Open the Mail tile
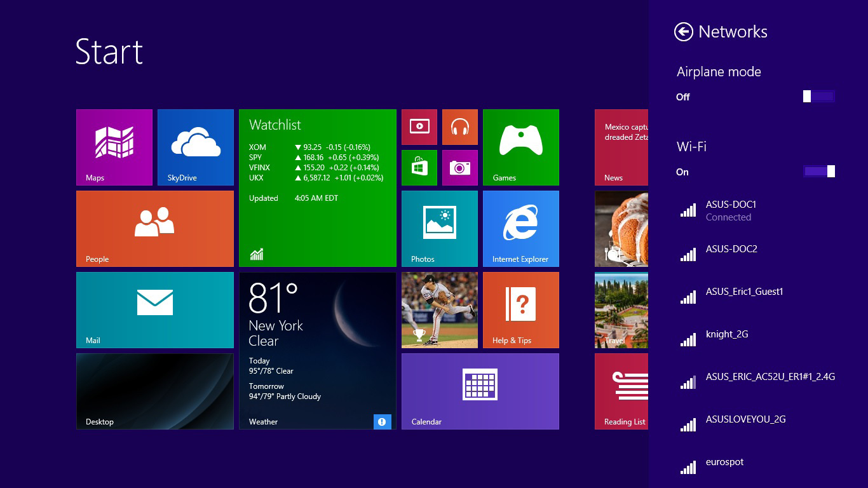The height and width of the screenshot is (488, 868). tap(155, 310)
